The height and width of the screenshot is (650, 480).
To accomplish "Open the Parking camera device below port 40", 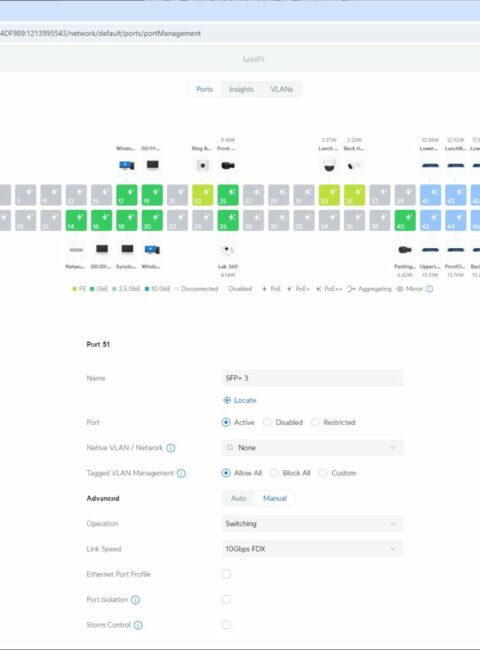I will [x=405, y=250].
